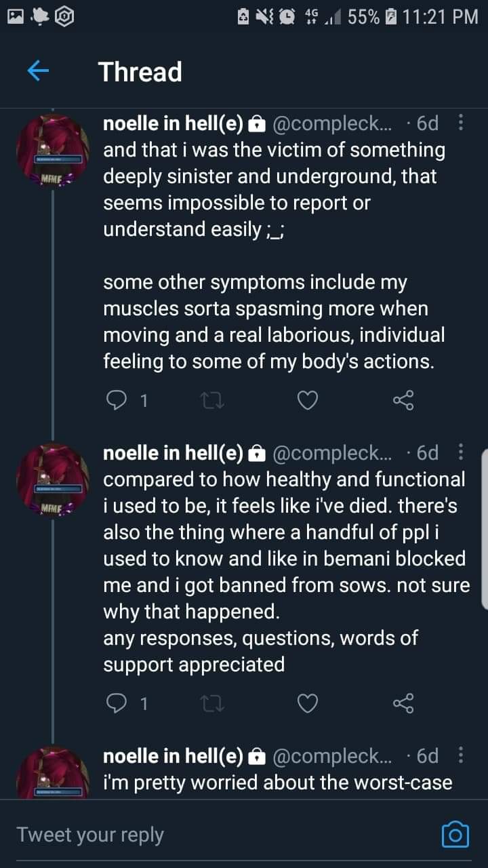This screenshot has height=868, width=488.
Task: Reply to the 'deeply sinister' tweet
Action: [117, 401]
